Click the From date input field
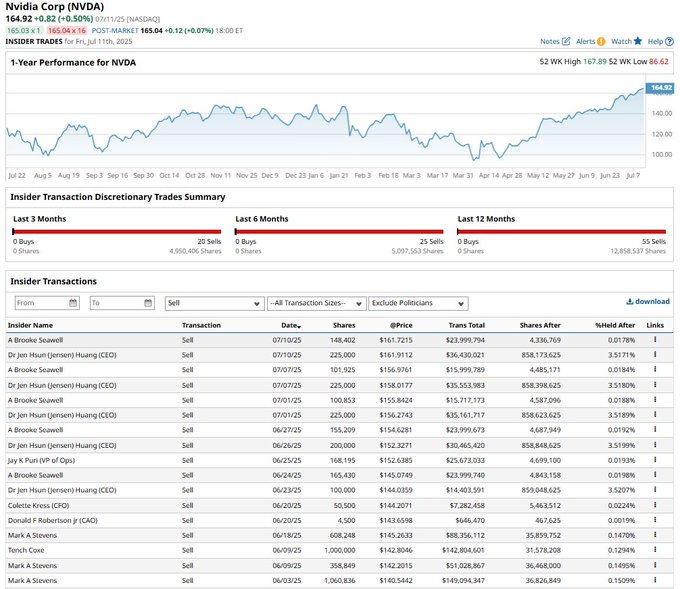The height and width of the screenshot is (589, 680). [x=40, y=303]
